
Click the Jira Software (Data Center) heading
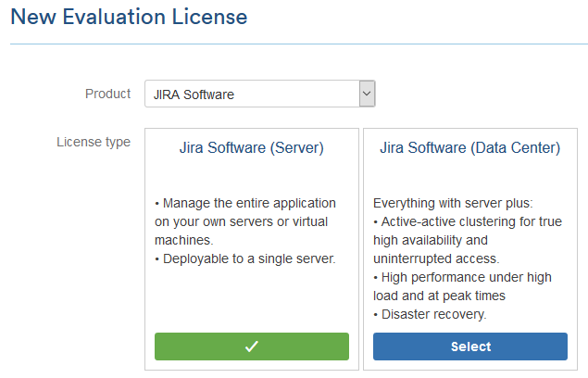[469, 148]
